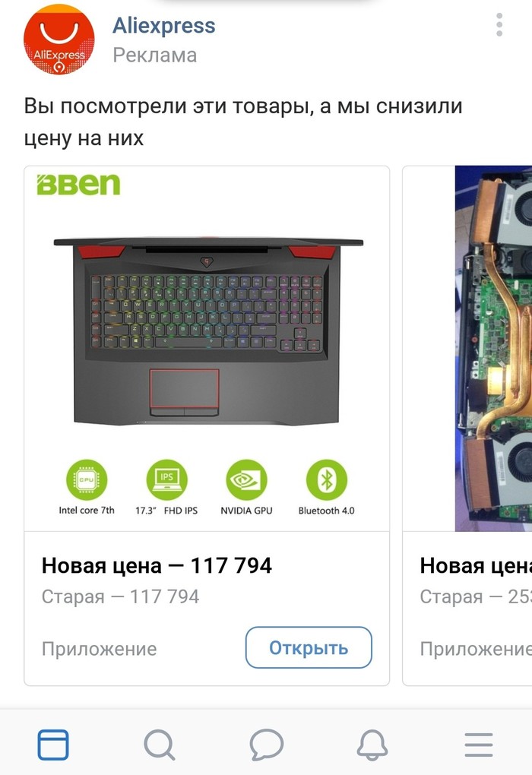
Task: Tap Приложение label on first card
Action: [99, 649]
